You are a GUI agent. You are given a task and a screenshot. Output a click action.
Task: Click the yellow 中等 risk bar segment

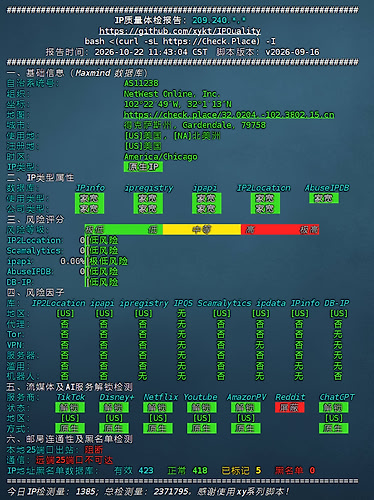pos(202,230)
